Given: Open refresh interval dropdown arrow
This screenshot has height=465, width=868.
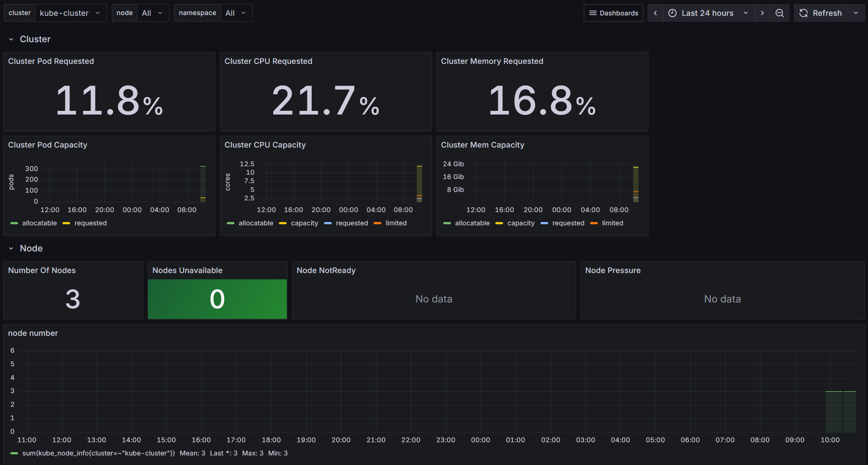Looking at the screenshot, I should click(856, 13).
